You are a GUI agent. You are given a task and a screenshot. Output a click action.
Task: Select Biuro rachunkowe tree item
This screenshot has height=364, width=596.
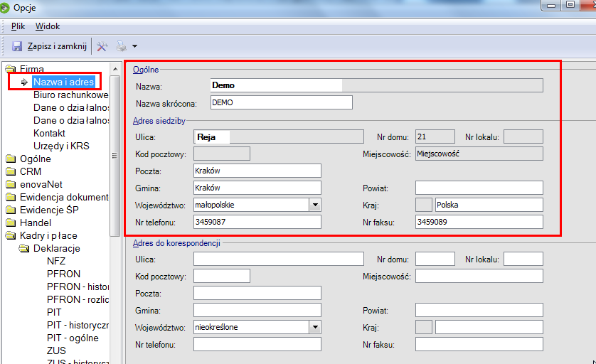coord(70,95)
